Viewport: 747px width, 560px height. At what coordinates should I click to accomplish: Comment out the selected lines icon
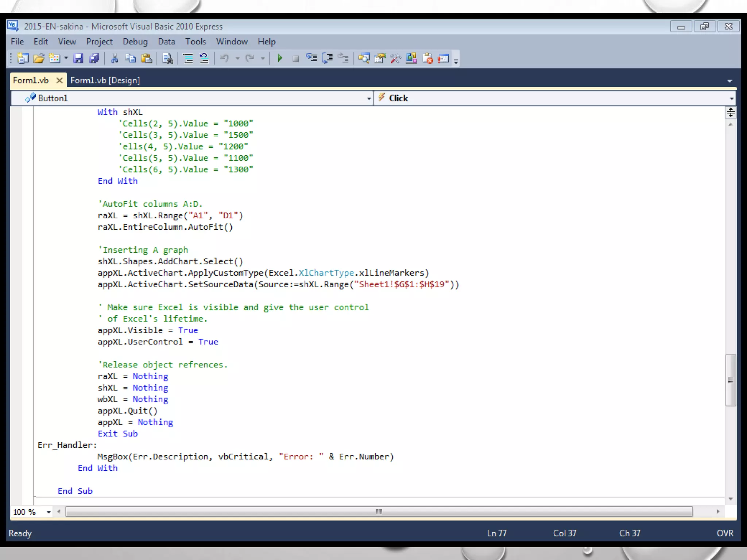188,58
